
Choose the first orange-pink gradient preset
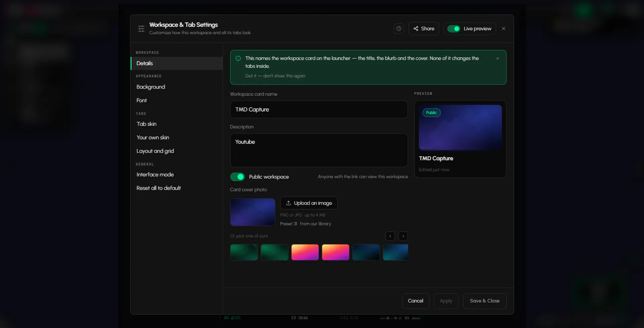click(x=305, y=252)
